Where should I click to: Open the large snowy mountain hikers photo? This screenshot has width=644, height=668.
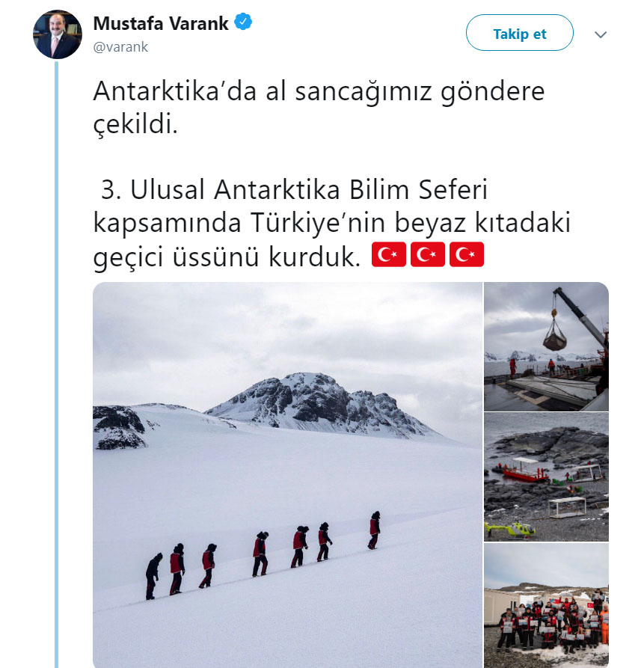287,474
